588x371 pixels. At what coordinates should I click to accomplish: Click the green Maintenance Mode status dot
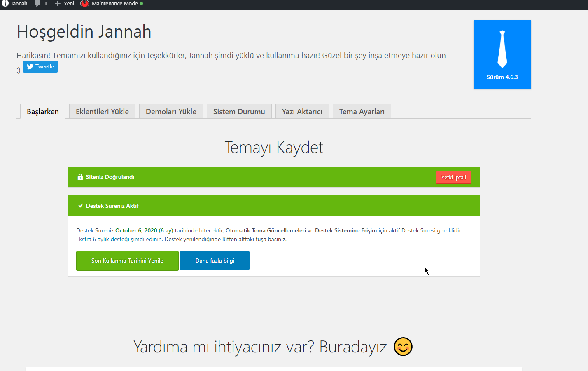142,4
